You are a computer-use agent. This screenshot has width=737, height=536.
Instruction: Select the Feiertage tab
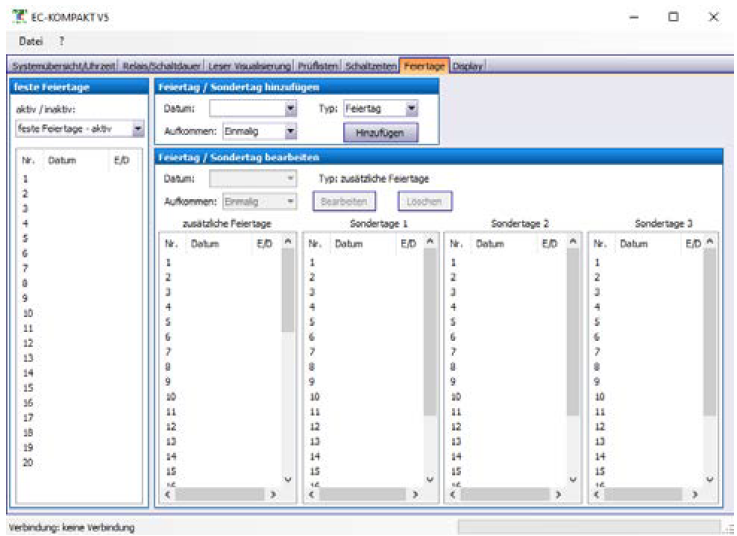pyautogui.click(x=424, y=66)
